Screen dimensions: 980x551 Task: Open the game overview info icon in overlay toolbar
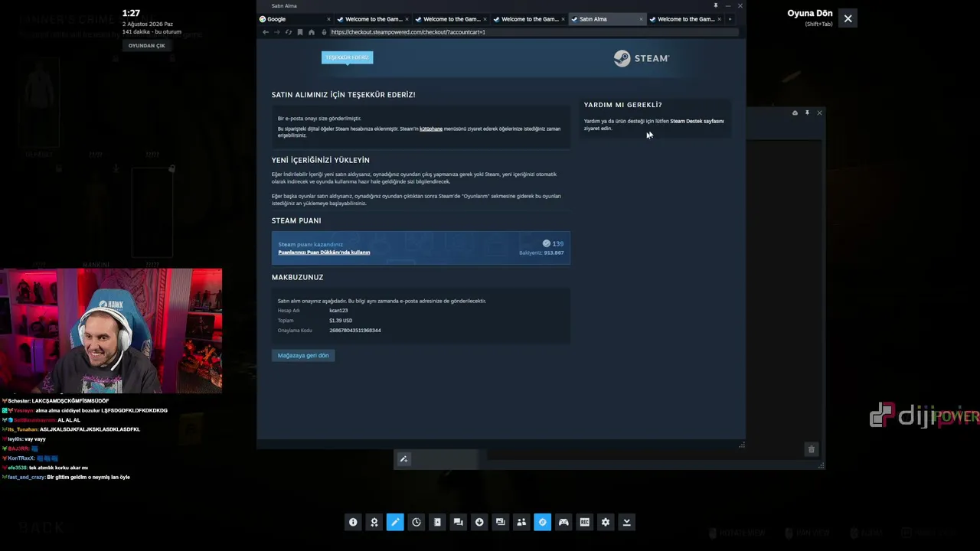(x=353, y=522)
